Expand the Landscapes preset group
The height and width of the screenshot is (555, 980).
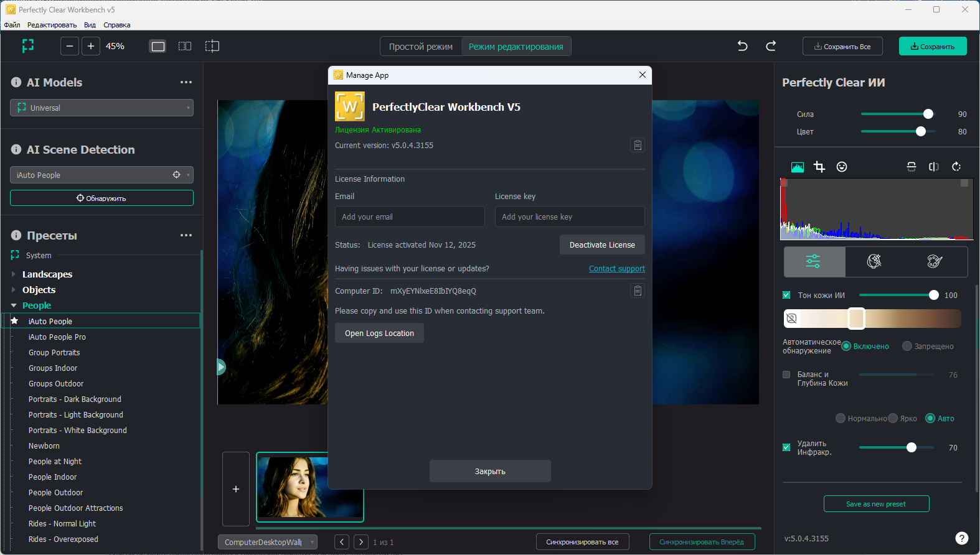pyautogui.click(x=14, y=274)
